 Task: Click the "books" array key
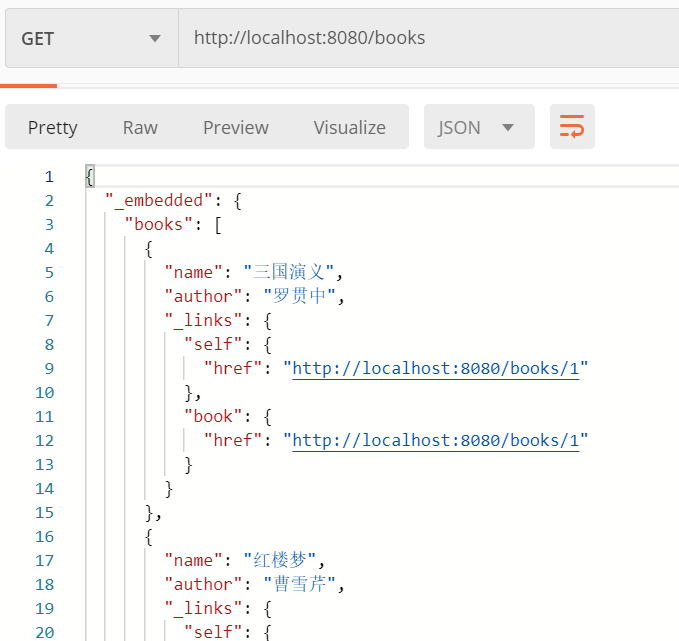point(158,224)
